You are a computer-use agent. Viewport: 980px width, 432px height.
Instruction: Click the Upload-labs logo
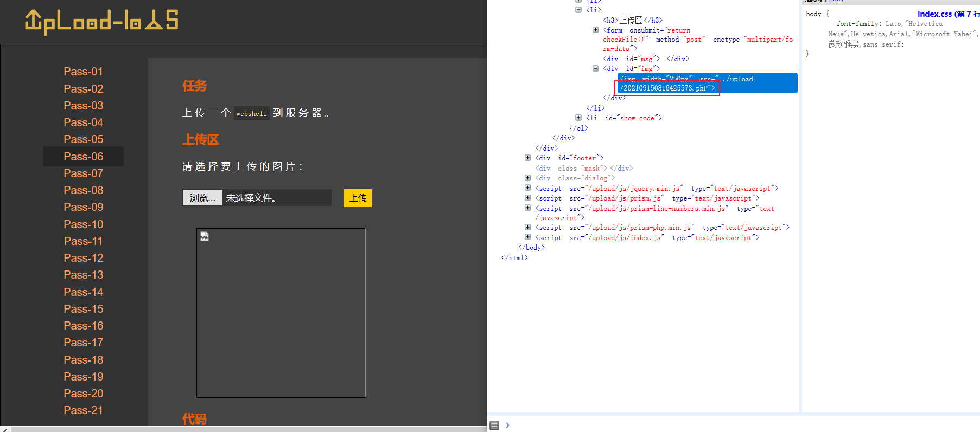pos(101,21)
